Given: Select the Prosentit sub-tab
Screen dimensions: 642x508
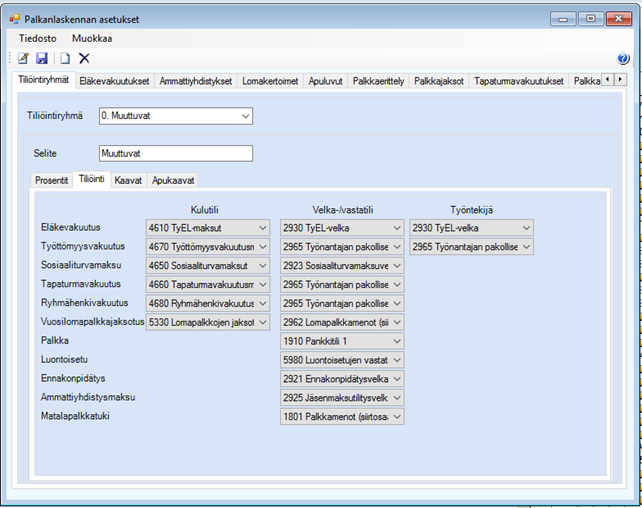Looking at the screenshot, I should [52, 181].
